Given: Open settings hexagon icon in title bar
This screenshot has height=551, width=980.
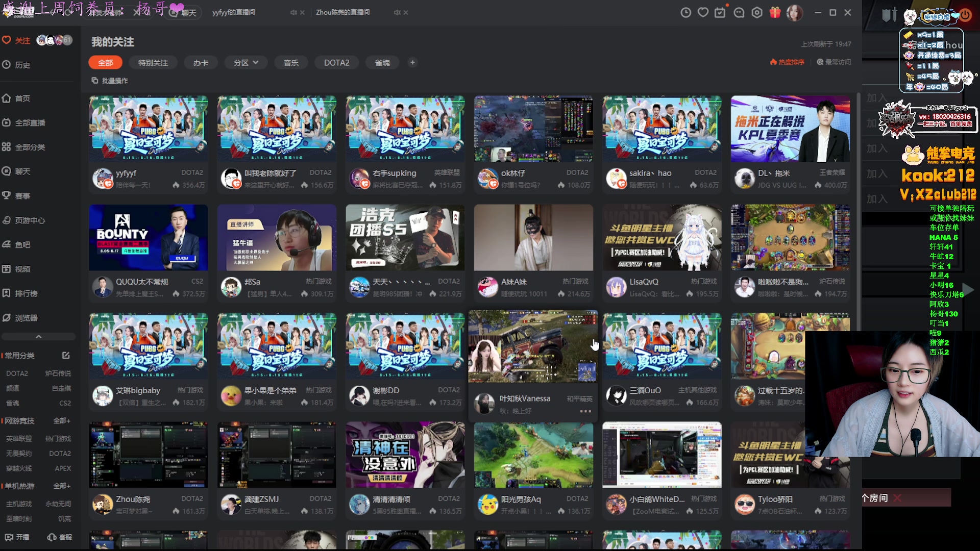Looking at the screenshot, I should (x=757, y=12).
